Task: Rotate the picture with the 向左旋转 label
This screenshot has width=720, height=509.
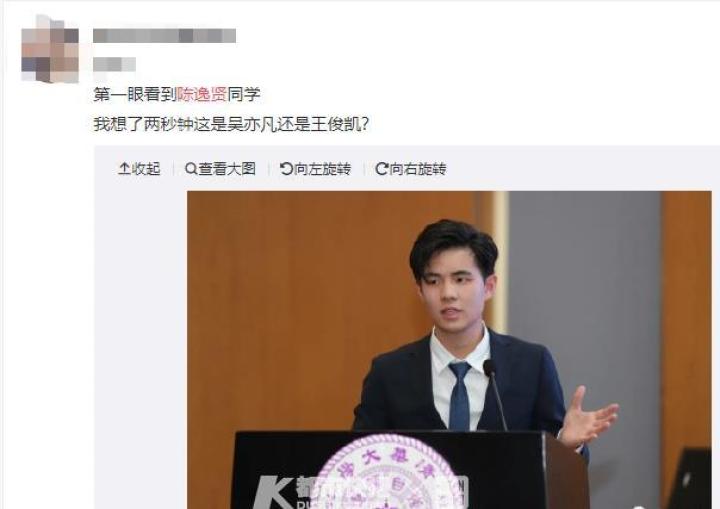Action: [x=322, y=169]
